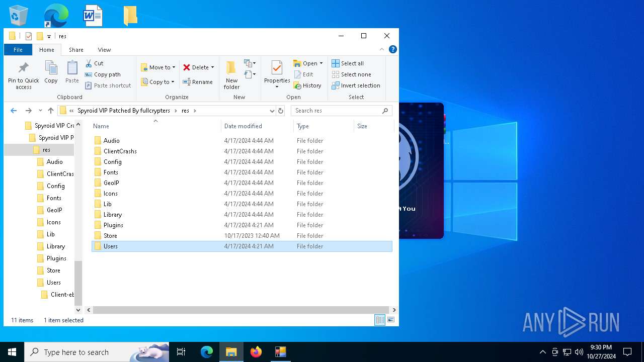Select the Store folder in file list
Viewport: 644px width, 362px height.
pyautogui.click(x=242, y=236)
